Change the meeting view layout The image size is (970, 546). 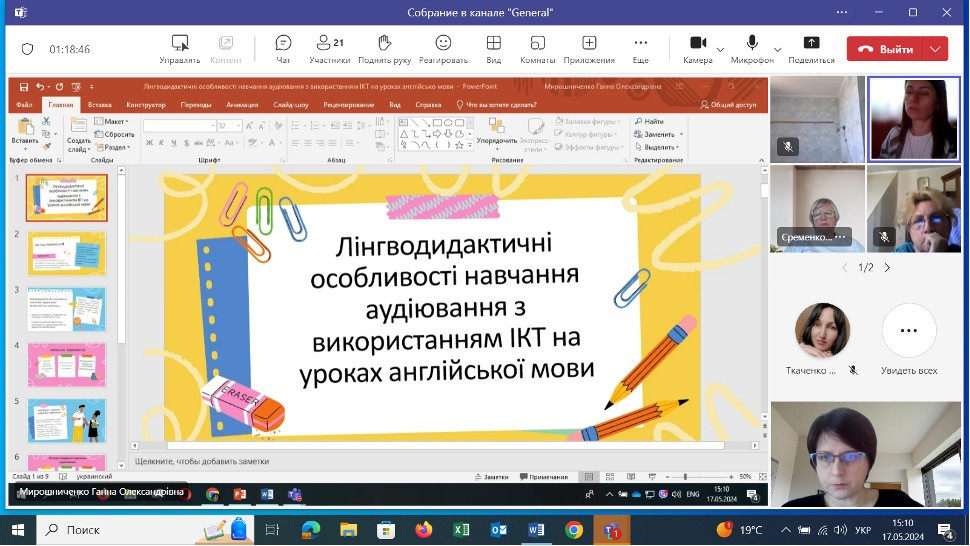[x=493, y=48]
